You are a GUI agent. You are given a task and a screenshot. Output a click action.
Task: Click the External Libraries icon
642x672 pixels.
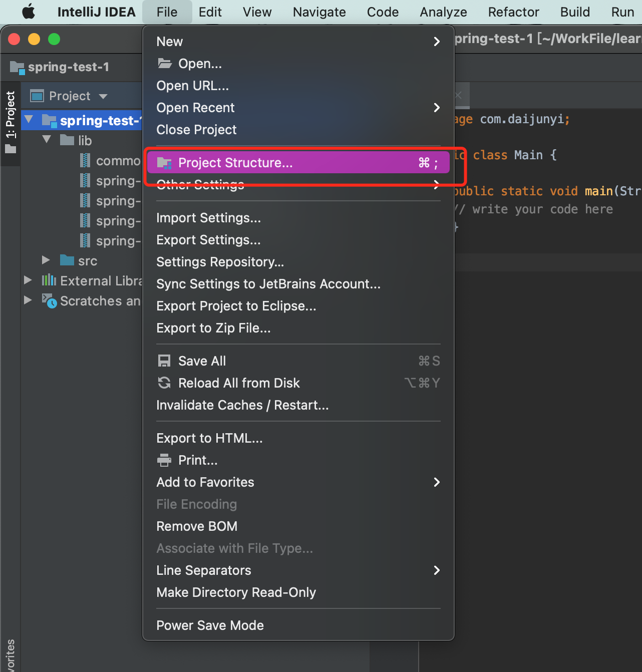[x=49, y=280]
